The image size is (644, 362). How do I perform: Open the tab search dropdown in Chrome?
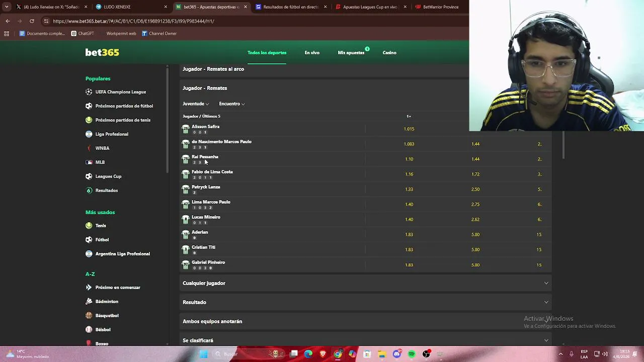coord(7,7)
